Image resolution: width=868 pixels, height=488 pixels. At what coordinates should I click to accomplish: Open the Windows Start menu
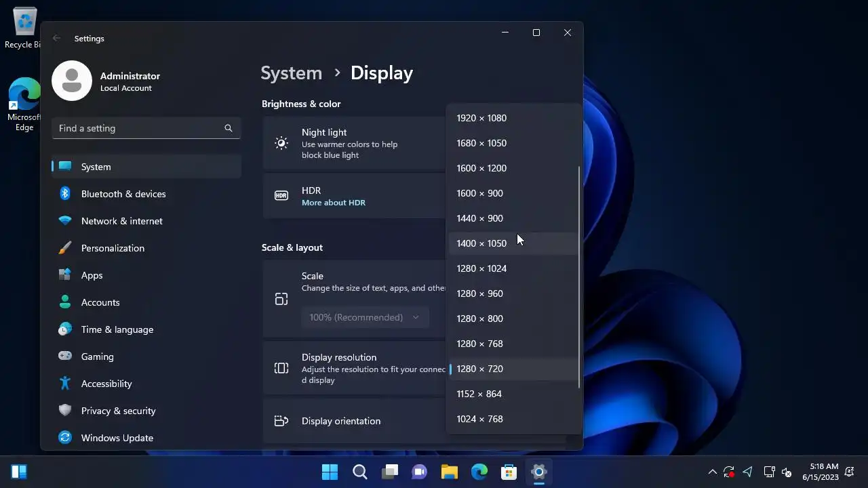pyautogui.click(x=330, y=472)
